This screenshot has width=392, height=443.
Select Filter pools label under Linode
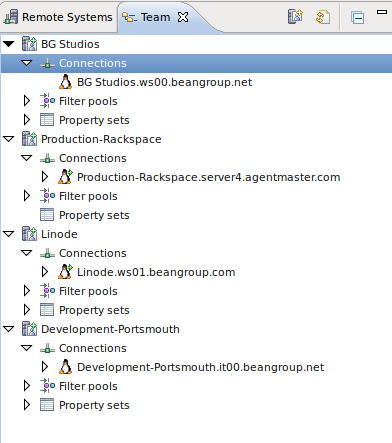[x=88, y=291]
